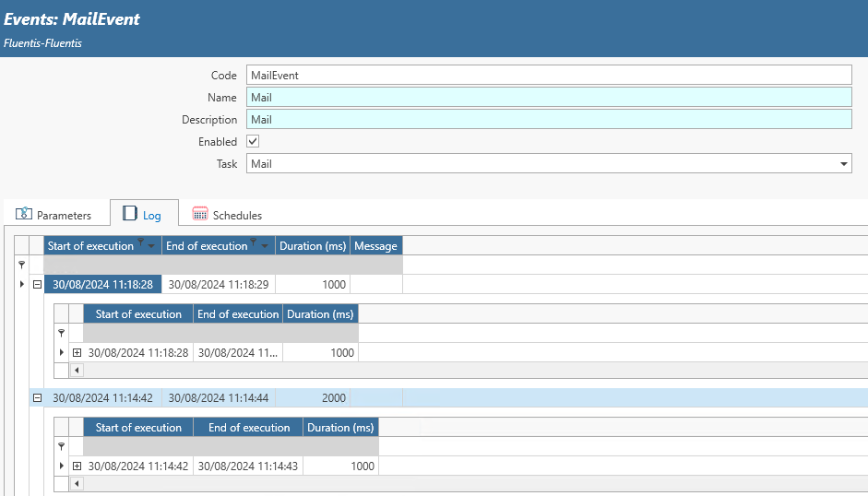Click into the Description field
The width and height of the screenshot is (868, 496).
pos(548,120)
